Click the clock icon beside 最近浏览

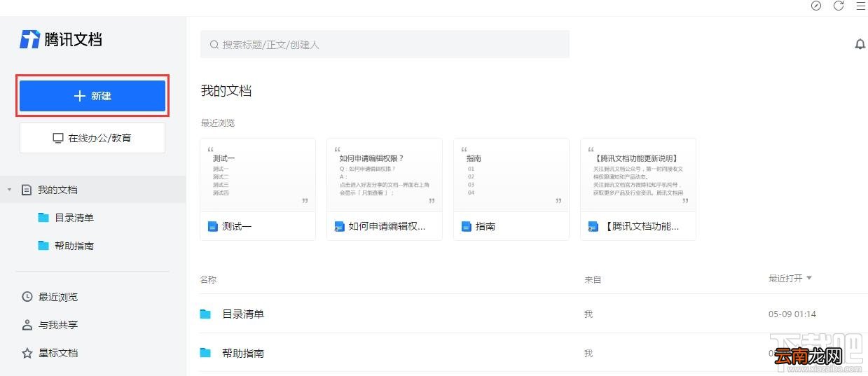(27, 297)
